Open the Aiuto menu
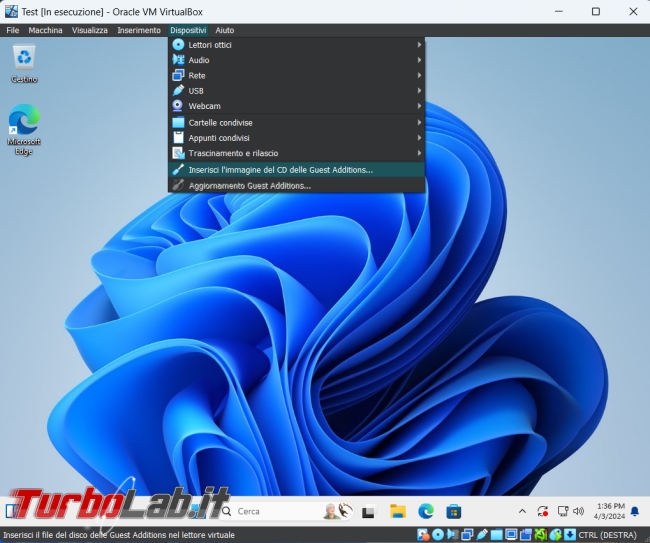The image size is (650, 543). [225, 30]
